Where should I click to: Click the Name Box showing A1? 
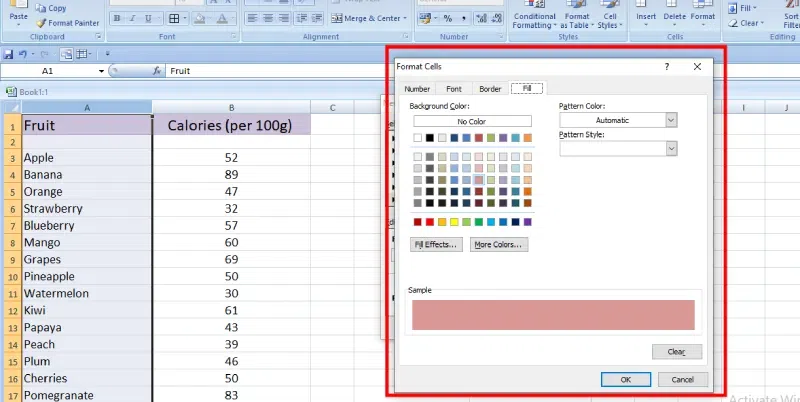pyautogui.click(x=50, y=71)
